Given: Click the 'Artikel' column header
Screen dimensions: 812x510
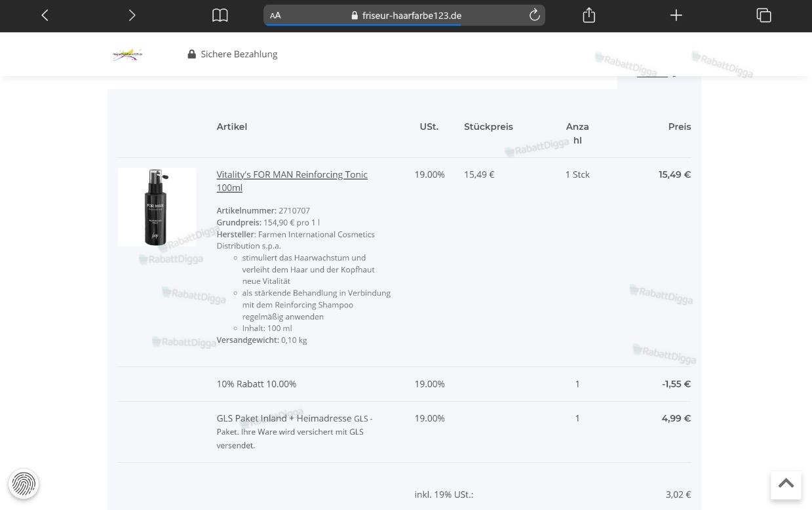Looking at the screenshot, I should tap(232, 127).
